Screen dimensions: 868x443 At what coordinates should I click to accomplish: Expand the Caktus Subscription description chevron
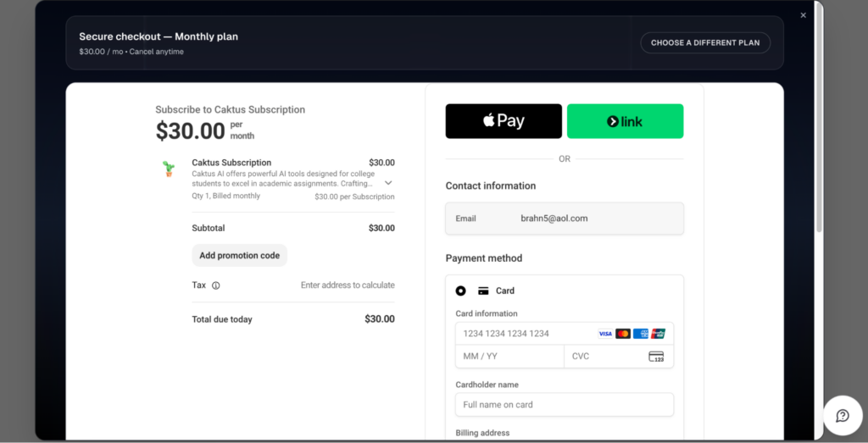(388, 182)
